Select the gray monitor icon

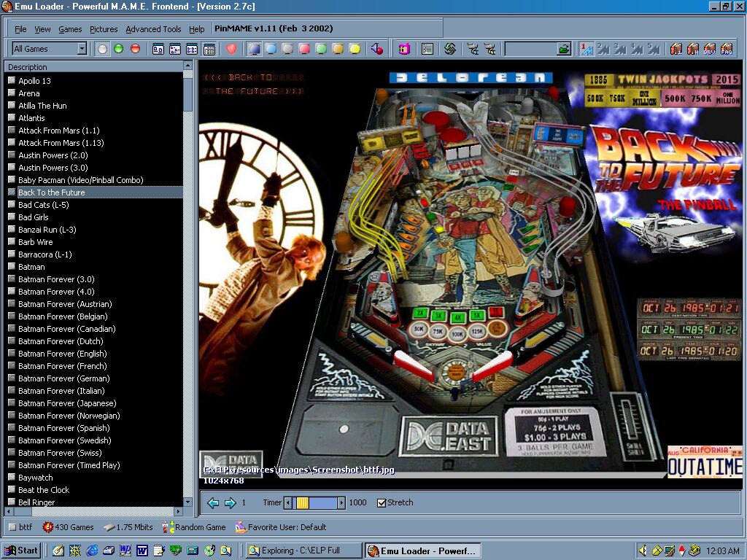[x=287, y=49]
